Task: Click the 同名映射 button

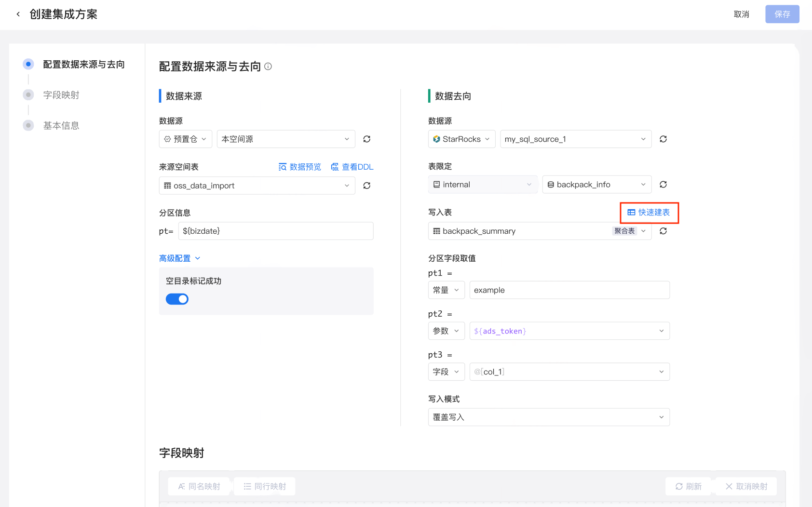Action: click(x=199, y=487)
